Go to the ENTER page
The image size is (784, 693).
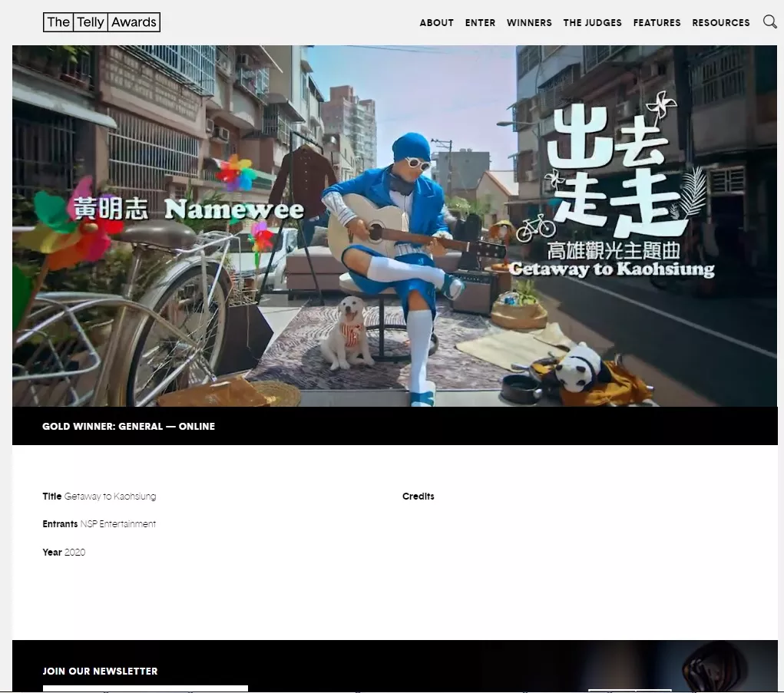[x=480, y=22]
